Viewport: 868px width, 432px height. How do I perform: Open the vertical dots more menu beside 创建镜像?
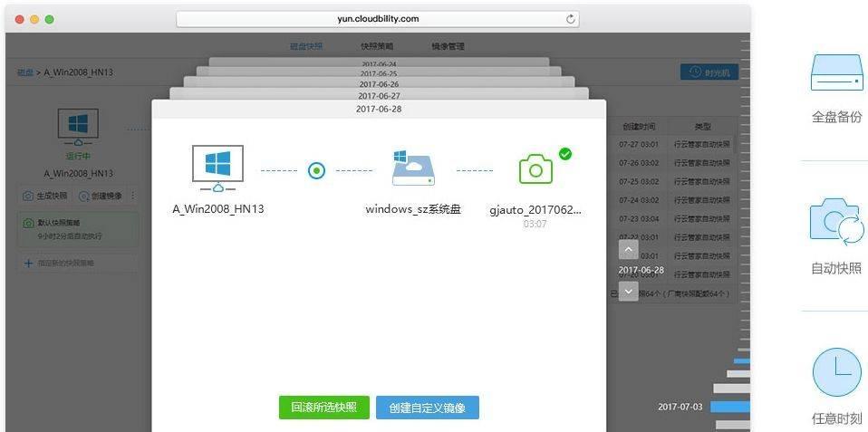click(133, 196)
